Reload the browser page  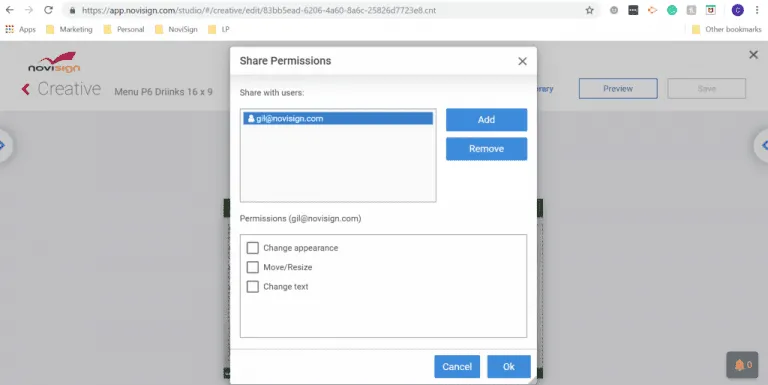48,10
